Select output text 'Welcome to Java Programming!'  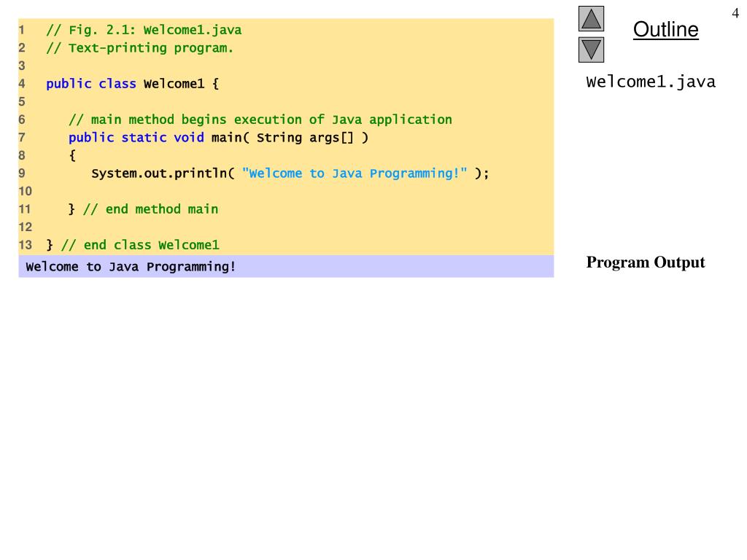pos(131,267)
